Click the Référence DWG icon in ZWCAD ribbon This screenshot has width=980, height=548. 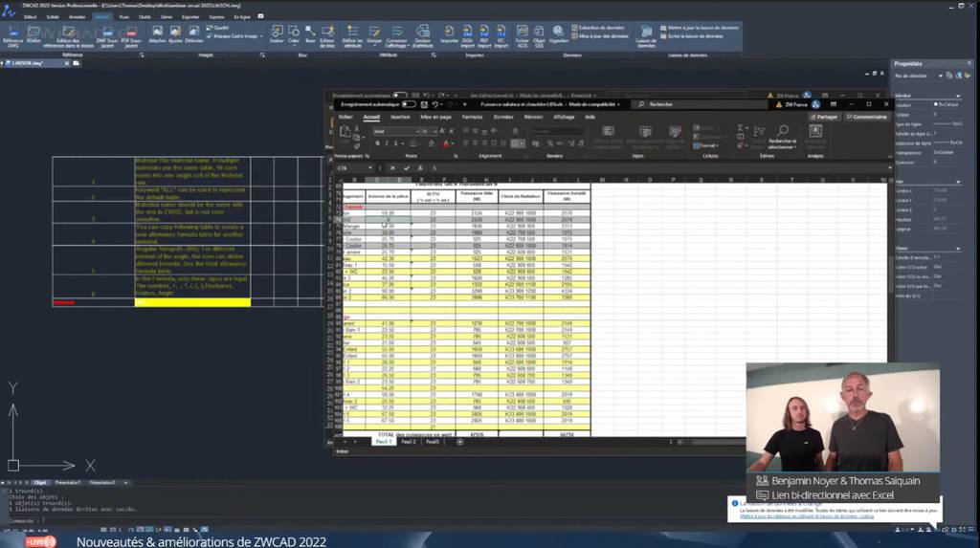[13, 35]
